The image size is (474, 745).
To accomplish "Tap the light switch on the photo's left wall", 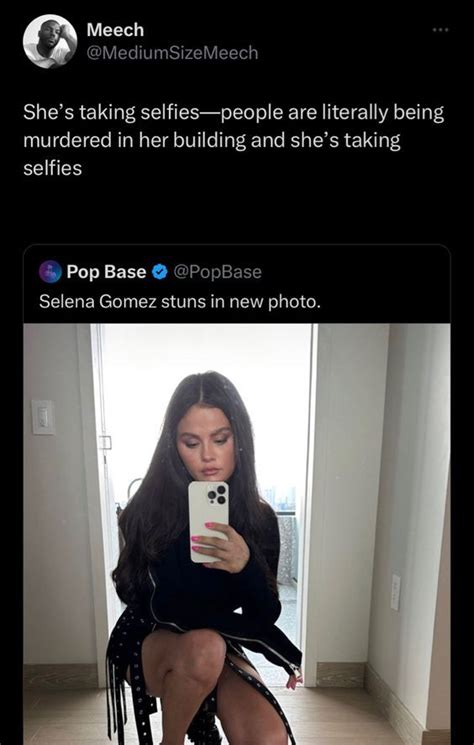I will coord(43,417).
